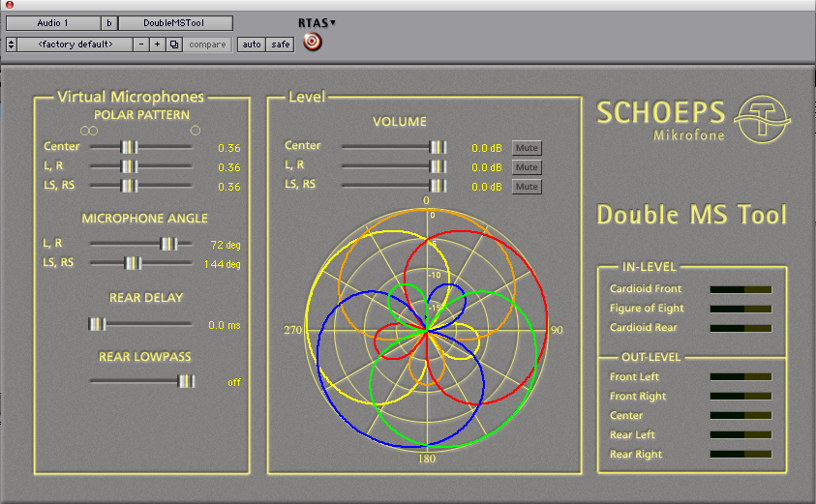Viewport: 816px width, 504px height.
Task: Mute the Center volume channel
Action: tap(527, 148)
